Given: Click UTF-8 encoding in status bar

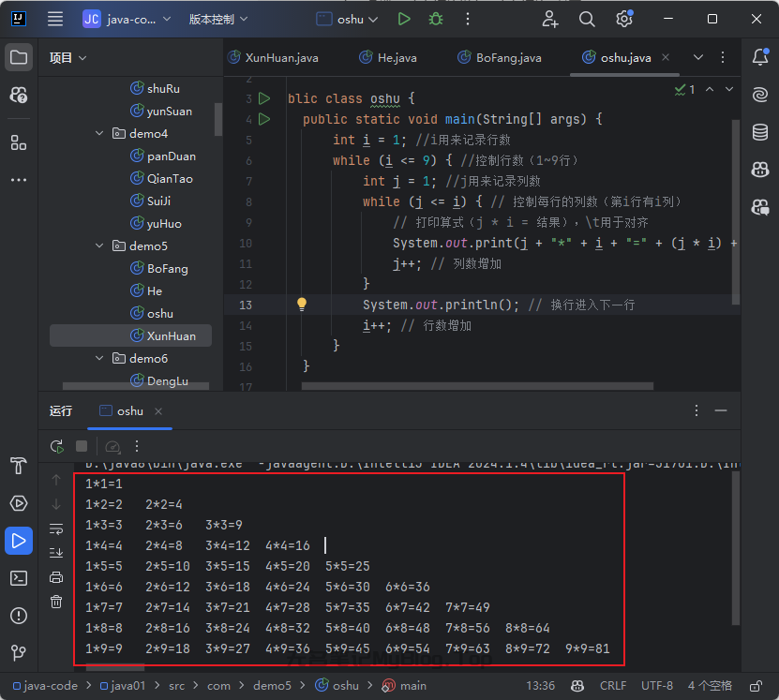Looking at the screenshot, I should pyautogui.click(x=656, y=686).
